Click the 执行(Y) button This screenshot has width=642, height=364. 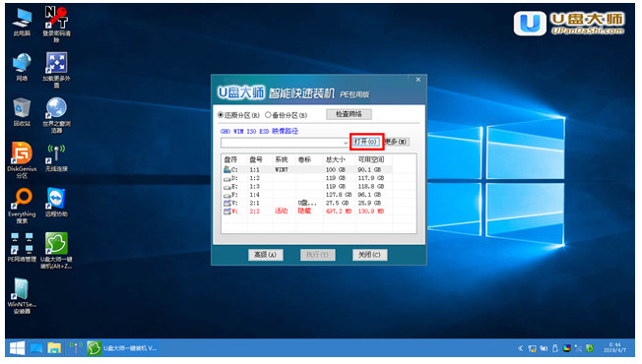point(318,255)
